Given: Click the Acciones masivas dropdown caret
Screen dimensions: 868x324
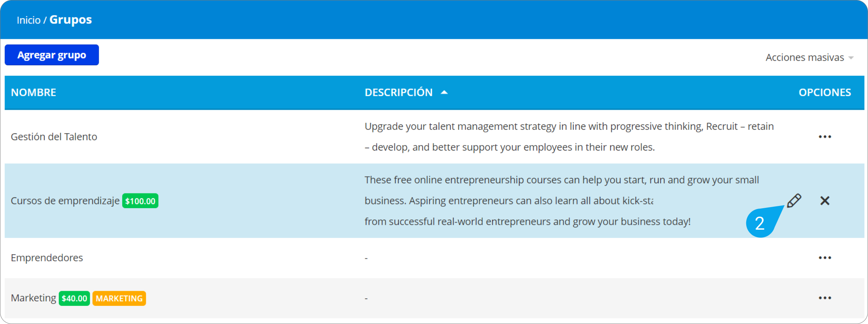Looking at the screenshot, I should (851, 58).
